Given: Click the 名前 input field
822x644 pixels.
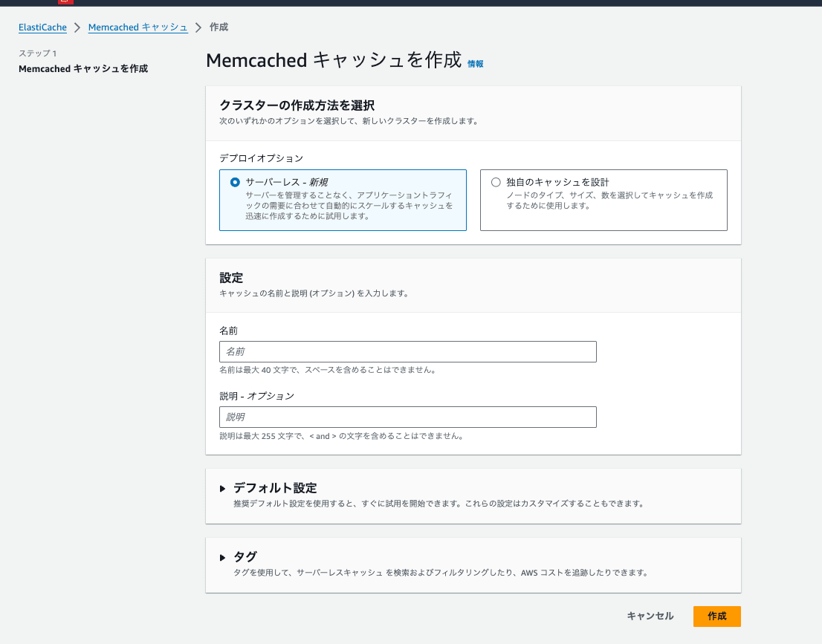Looking at the screenshot, I should coord(408,351).
